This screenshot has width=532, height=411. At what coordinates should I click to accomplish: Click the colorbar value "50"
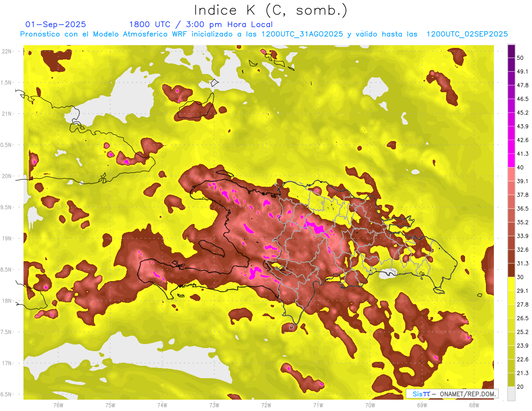coord(521,58)
